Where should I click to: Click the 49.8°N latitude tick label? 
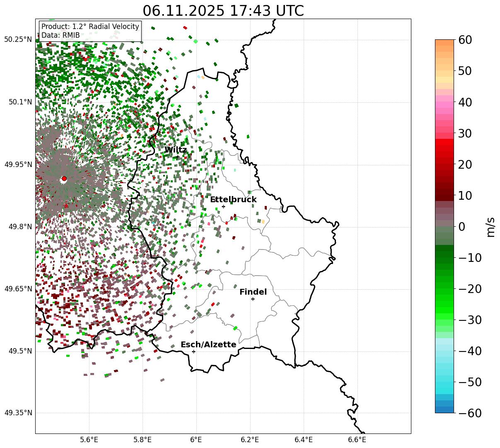(20, 227)
